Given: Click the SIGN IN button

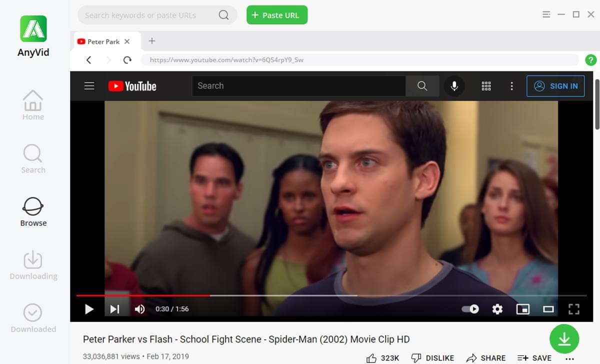Looking at the screenshot, I should click(x=555, y=86).
